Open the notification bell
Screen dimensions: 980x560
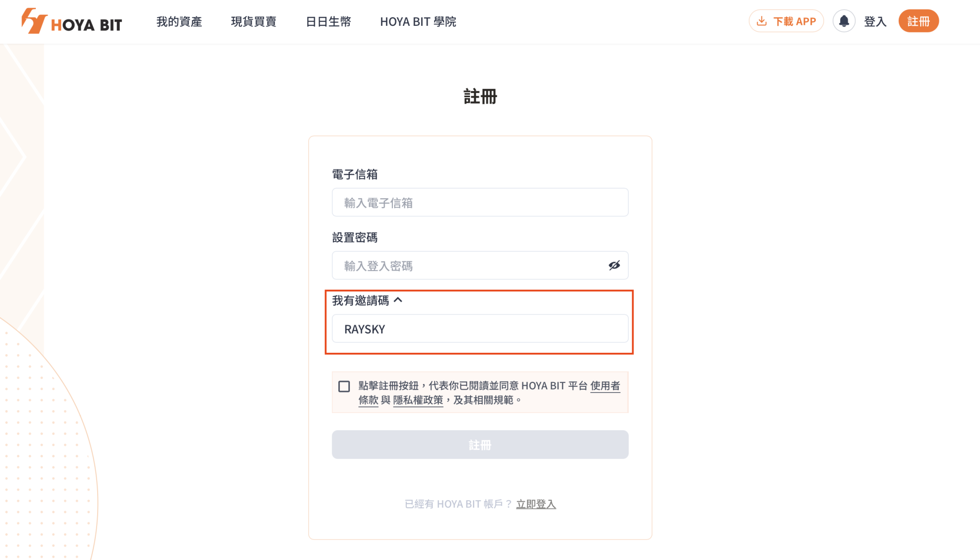[x=844, y=21]
